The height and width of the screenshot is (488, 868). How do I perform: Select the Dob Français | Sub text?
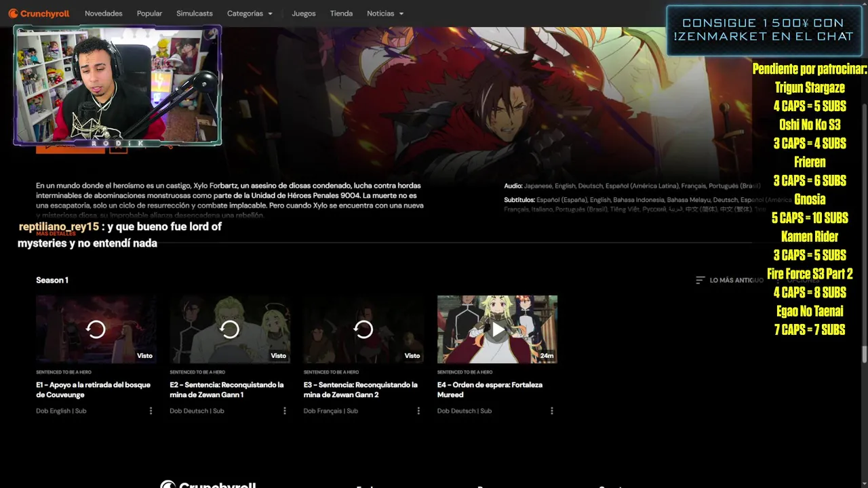click(x=331, y=411)
